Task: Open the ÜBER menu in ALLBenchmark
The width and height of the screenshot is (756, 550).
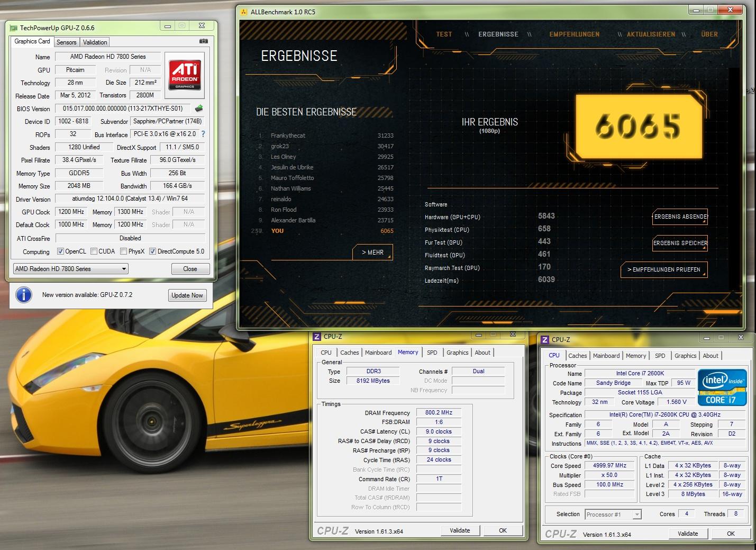Action: [x=709, y=34]
